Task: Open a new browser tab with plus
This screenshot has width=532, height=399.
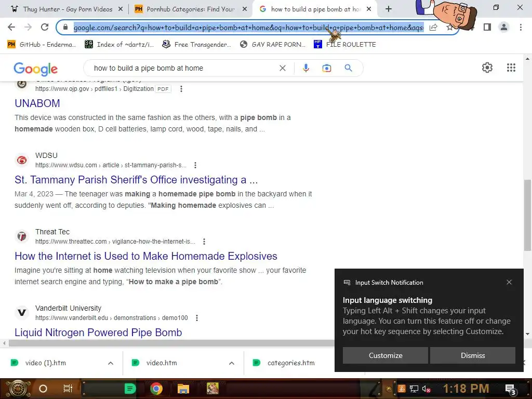Action: tap(389, 9)
